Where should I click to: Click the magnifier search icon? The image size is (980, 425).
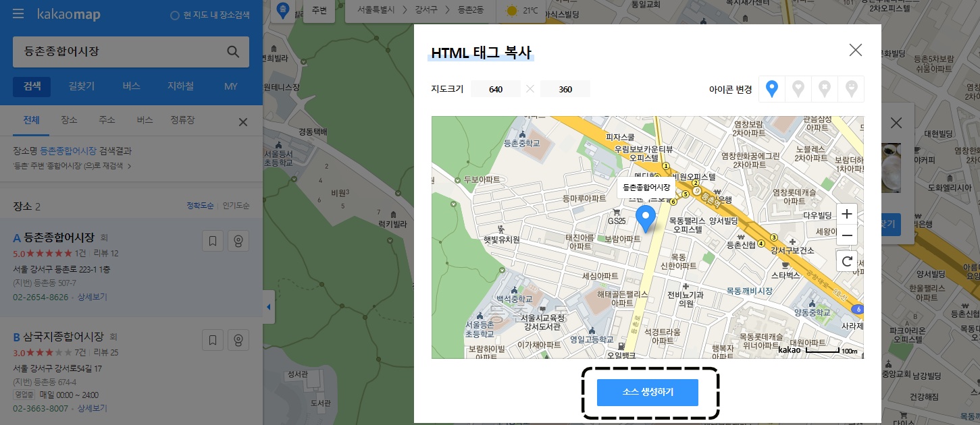[x=232, y=52]
